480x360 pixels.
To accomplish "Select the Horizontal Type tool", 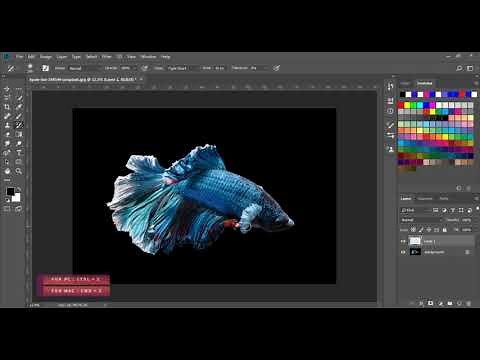I will tap(19, 153).
